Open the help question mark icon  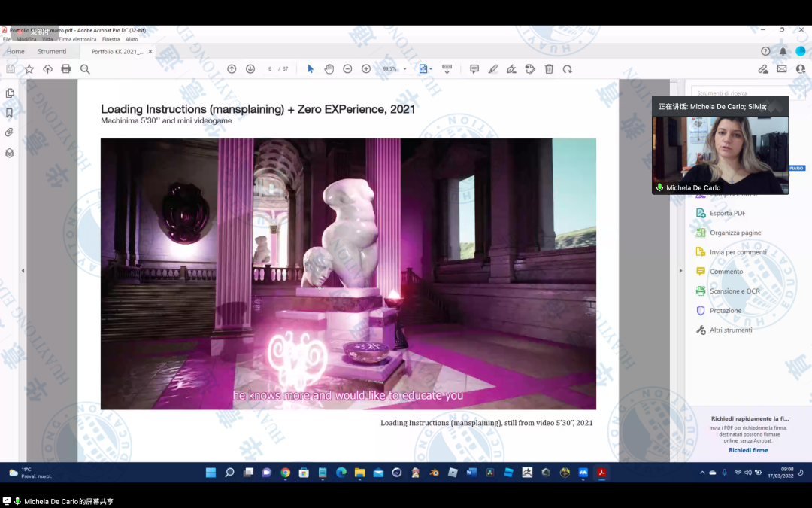765,51
